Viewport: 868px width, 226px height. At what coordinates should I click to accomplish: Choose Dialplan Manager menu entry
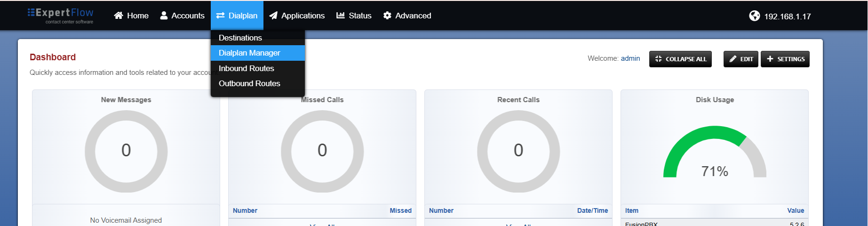(258, 53)
